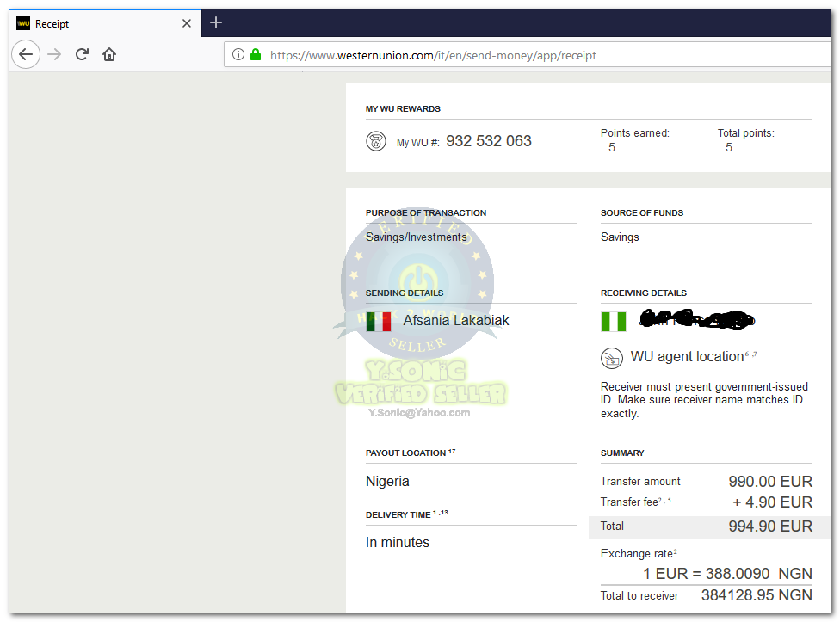
Task: Click the SENDING DETAILS heading
Action: (x=405, y=293)
